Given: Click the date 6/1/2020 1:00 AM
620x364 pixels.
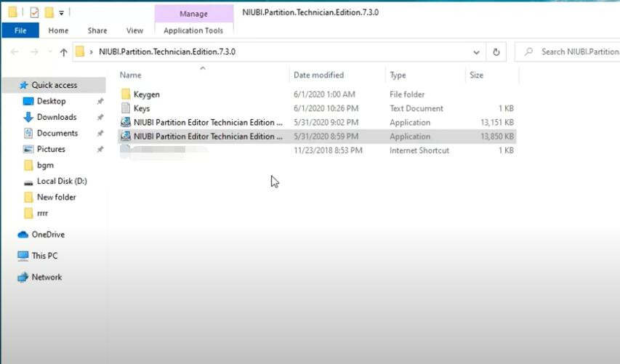Looking at the screenshot, I should pos(324,94).
